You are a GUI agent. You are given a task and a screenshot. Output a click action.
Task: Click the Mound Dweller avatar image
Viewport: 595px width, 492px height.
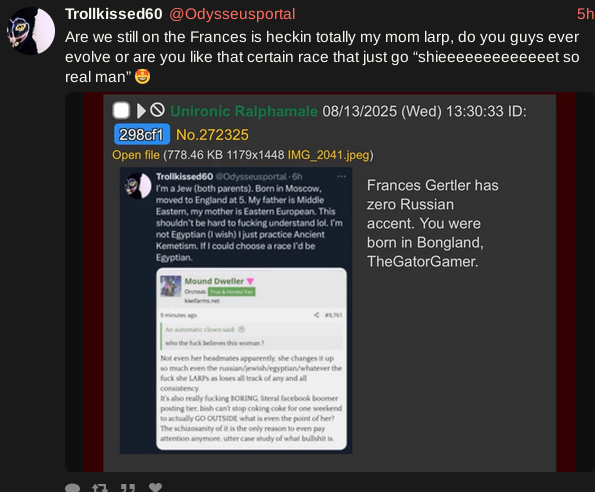(170, 286)
